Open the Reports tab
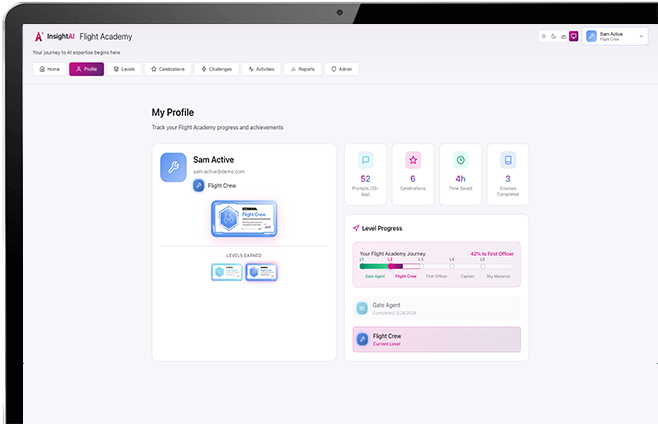Image resolution: width=658 pixels, height=424 pixels. [301, 69]
